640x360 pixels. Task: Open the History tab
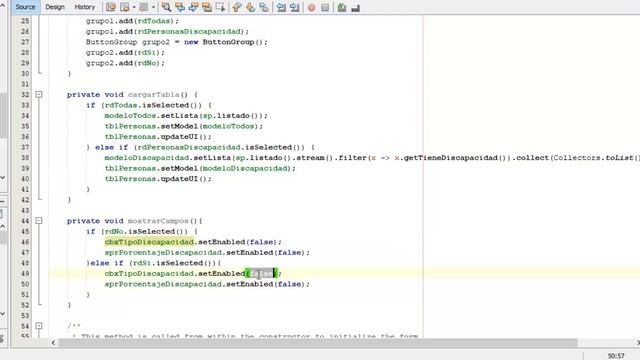tap(84, 7)
